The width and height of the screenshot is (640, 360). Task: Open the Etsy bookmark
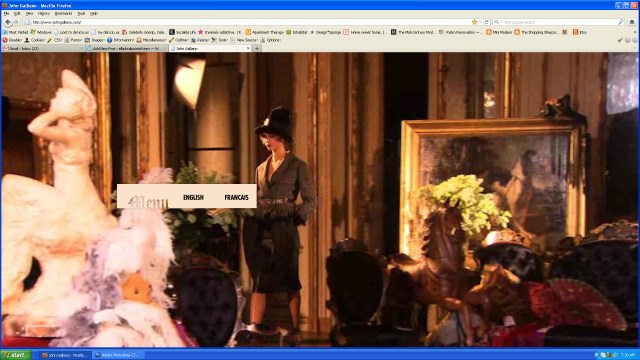[580, 32]
